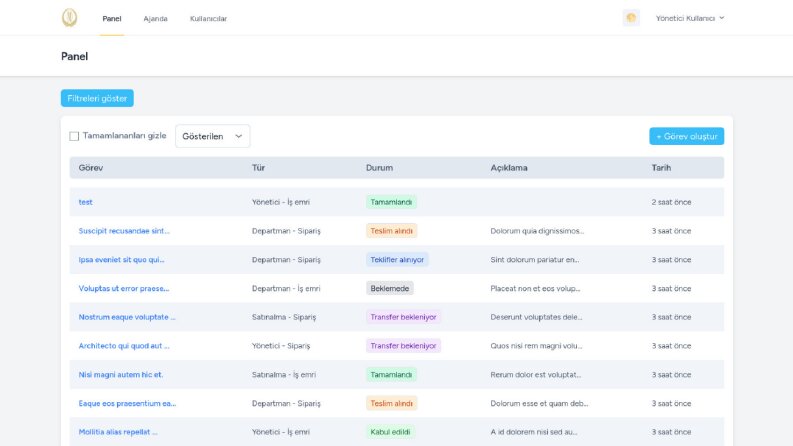Click Satınalma - İş emri type cell
The height and width of the screenshot is (446, 793).
click(x=284, y=375)
